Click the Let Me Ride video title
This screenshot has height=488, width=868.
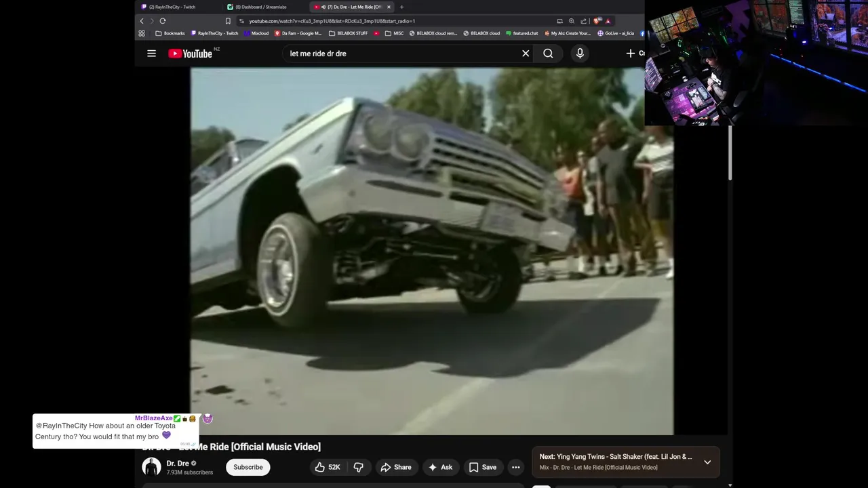point(231,447)
